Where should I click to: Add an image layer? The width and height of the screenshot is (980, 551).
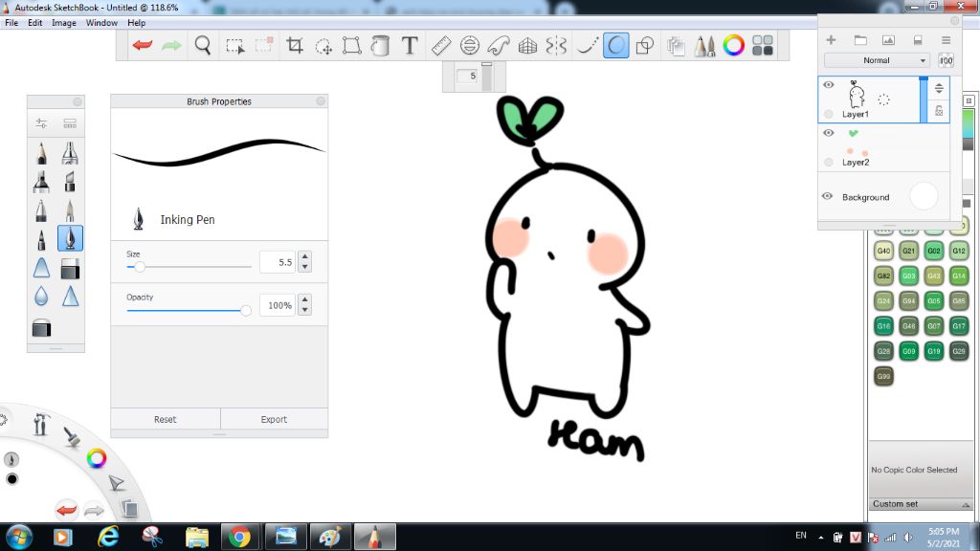(x=888, y=40)
